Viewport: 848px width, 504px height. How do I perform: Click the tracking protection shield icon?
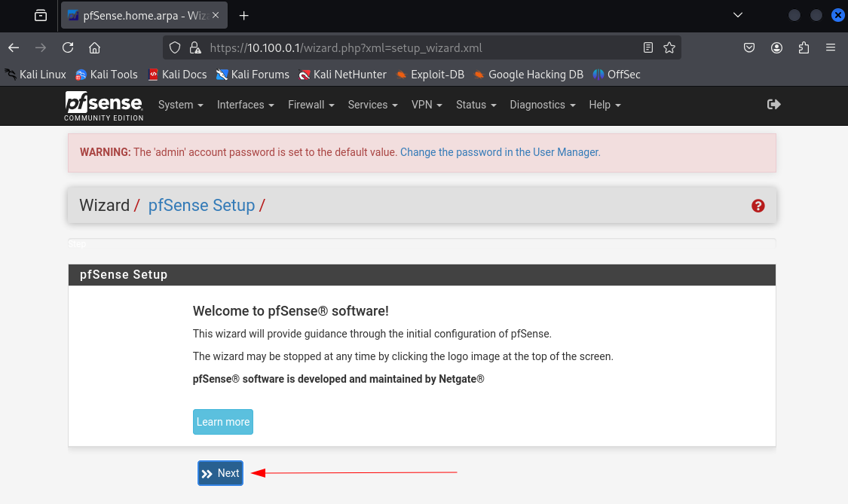(x=175, y=47)
